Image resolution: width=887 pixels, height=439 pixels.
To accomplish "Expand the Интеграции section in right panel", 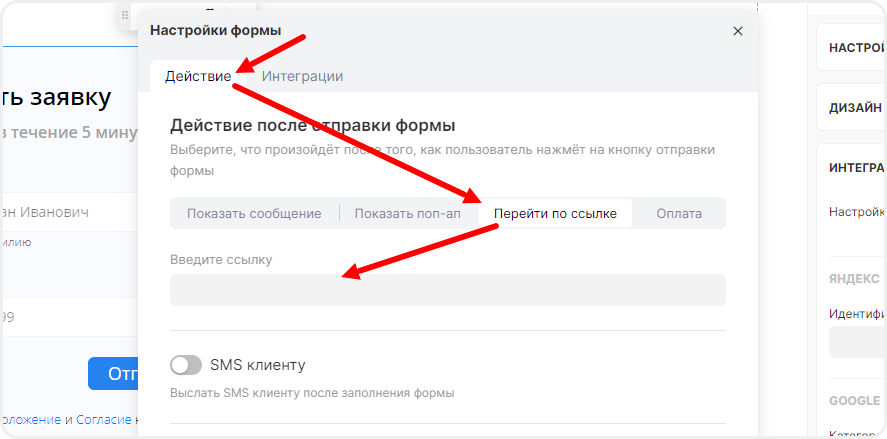I will 855,167.
